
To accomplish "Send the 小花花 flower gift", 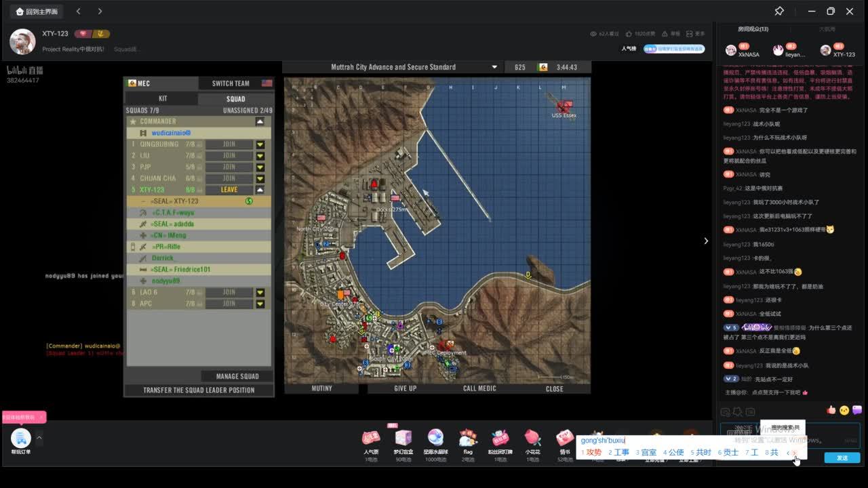I will (532, 444).
